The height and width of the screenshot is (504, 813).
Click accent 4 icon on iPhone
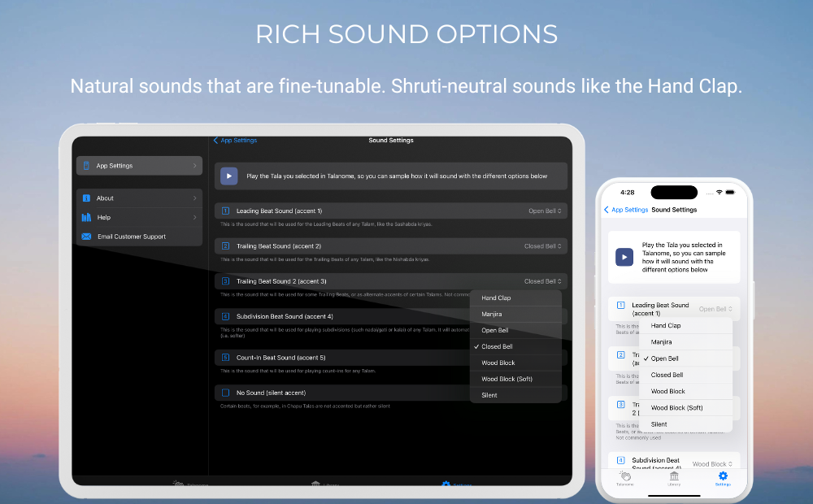[x=620, y=460]
